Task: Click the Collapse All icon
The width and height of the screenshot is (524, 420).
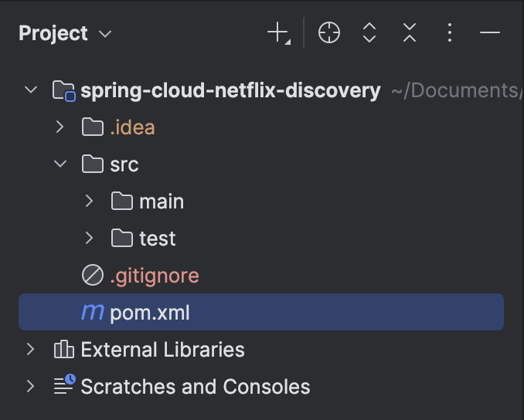Action: pos(410,32)
